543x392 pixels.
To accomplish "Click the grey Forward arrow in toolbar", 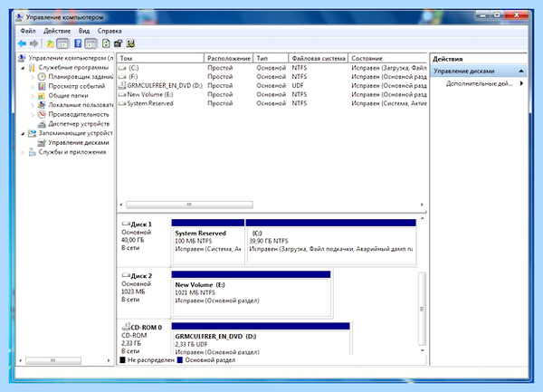I will pyautogui.click(x=34, y=43).
